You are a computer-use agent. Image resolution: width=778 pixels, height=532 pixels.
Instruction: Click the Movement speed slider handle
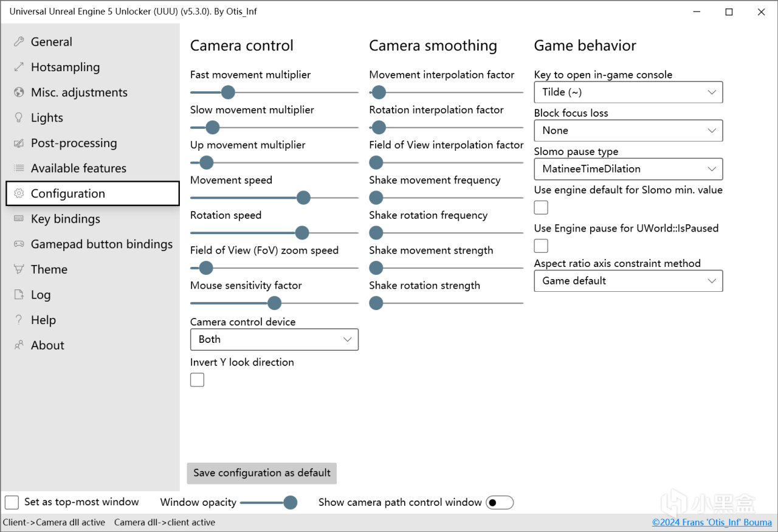point(303,198)
